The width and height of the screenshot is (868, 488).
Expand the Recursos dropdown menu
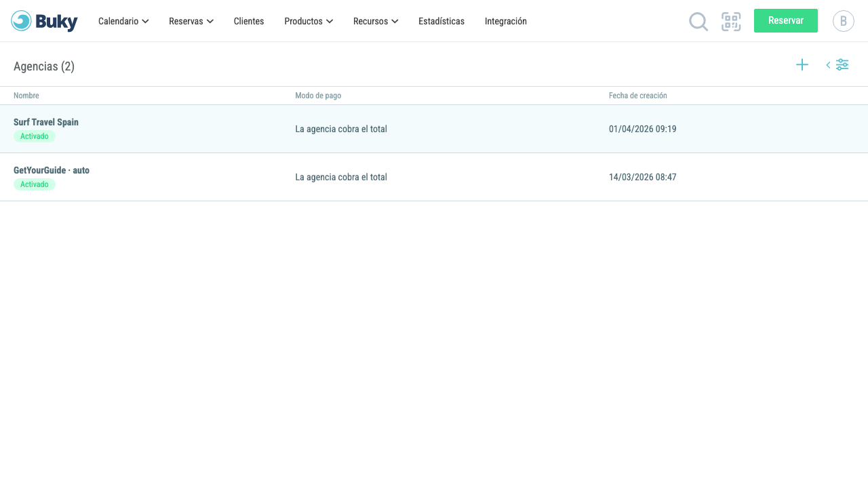click(376, 21)
